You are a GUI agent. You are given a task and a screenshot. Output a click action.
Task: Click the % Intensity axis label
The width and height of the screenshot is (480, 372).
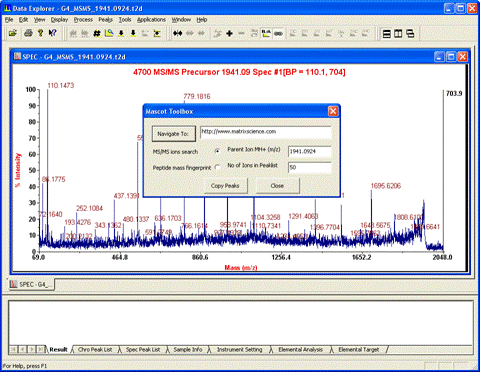18,170
